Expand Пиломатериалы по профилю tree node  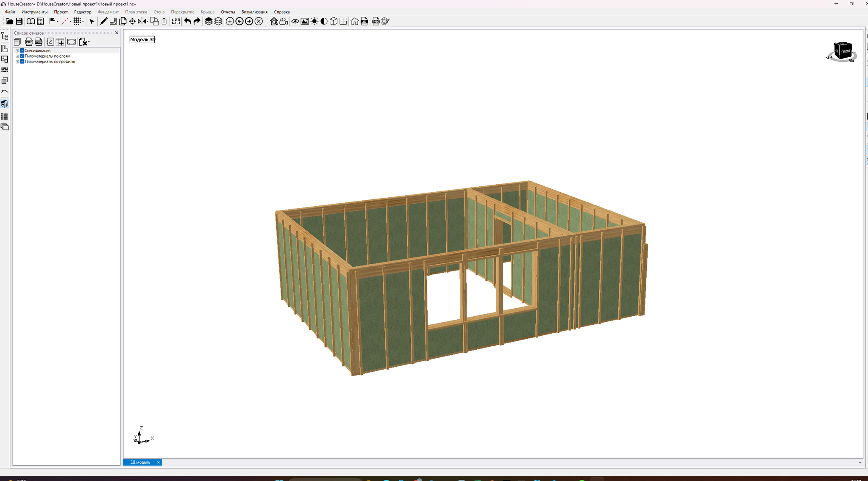17,61
